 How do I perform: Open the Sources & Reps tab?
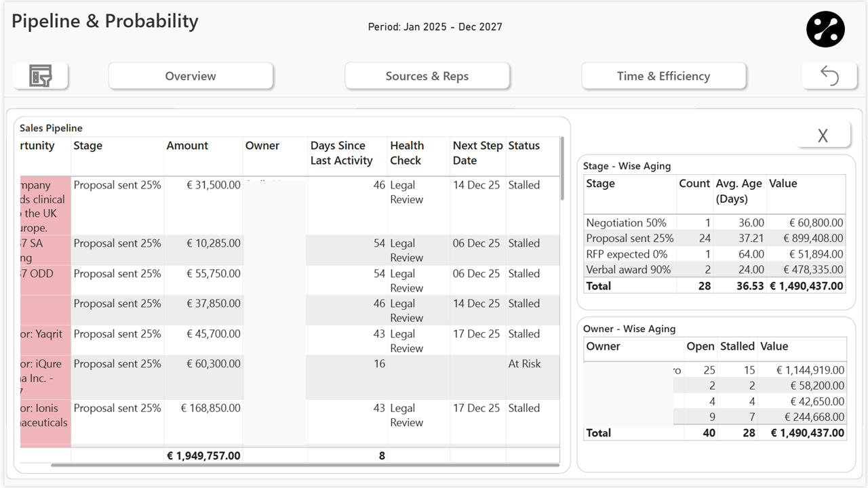click(427, 76)
